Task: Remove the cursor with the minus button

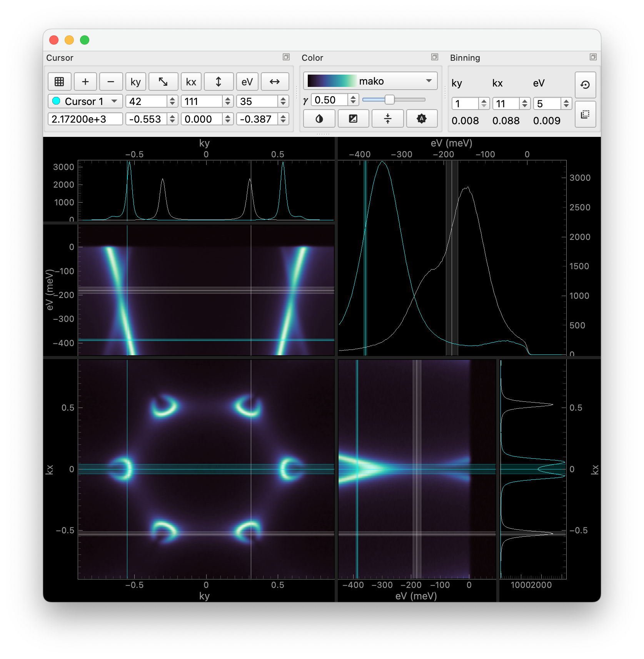Action: pyautogui.click(x=111, y=82)
